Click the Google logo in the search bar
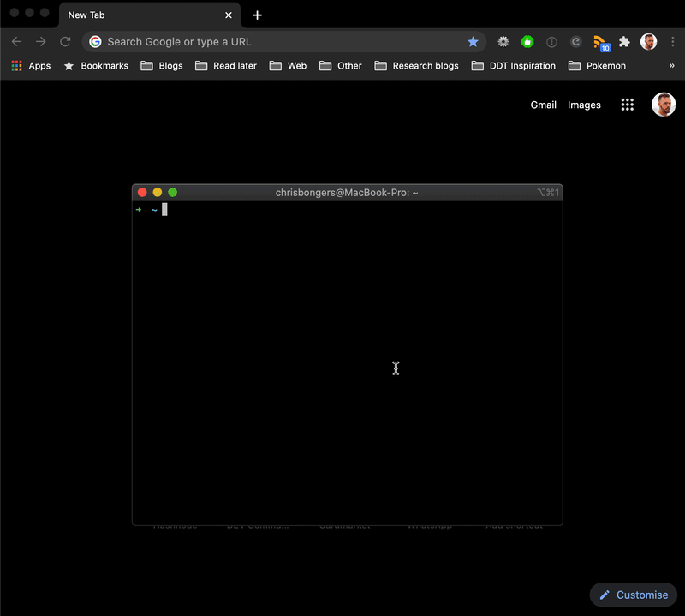 (95, 41)
